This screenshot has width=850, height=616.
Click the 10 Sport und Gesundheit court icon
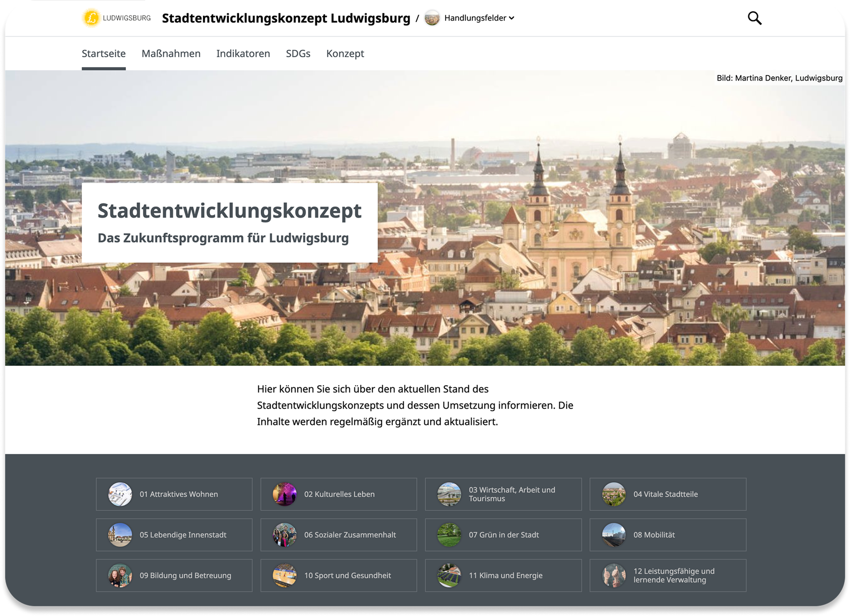click(x=284, y=575)
